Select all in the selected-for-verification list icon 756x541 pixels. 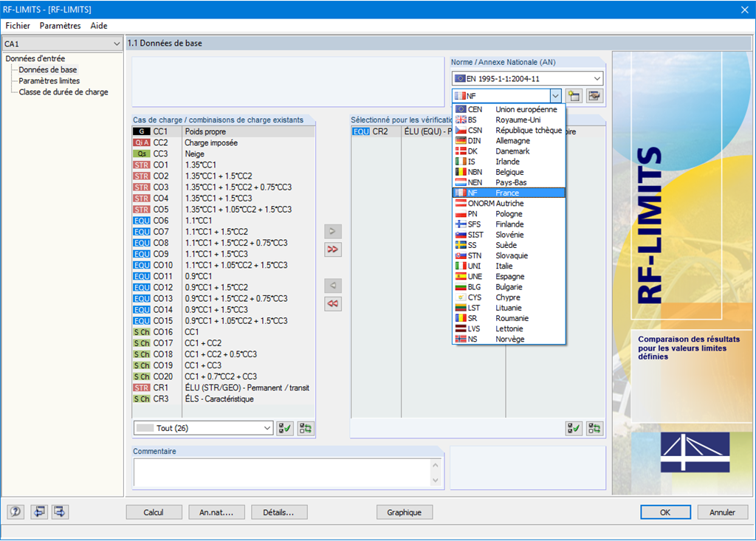(x=574, y=428)
